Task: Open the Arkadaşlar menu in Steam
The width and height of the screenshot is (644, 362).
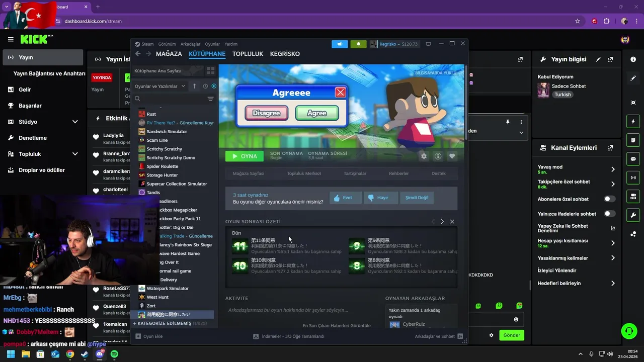Action: pyautogui.click(x=190, y=44)
